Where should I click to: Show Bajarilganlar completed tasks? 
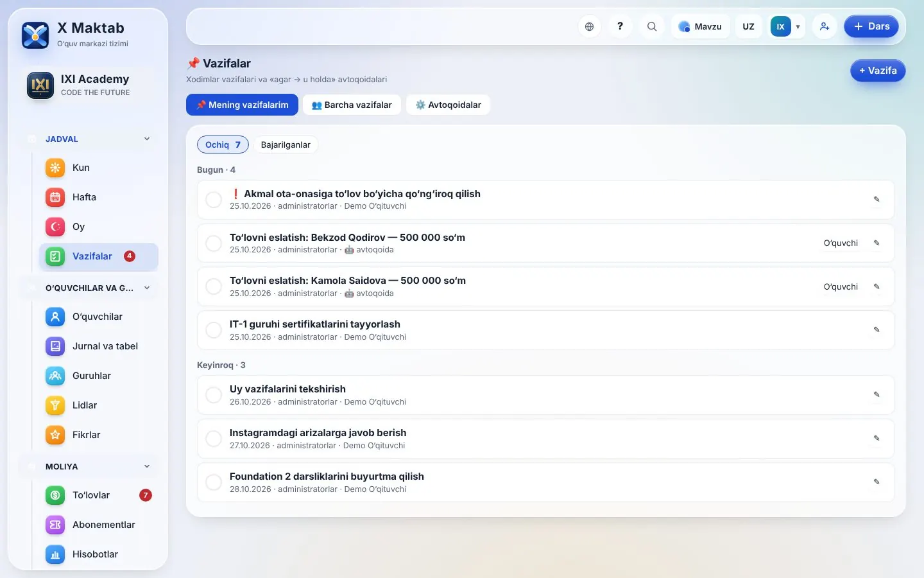(286, 144)
